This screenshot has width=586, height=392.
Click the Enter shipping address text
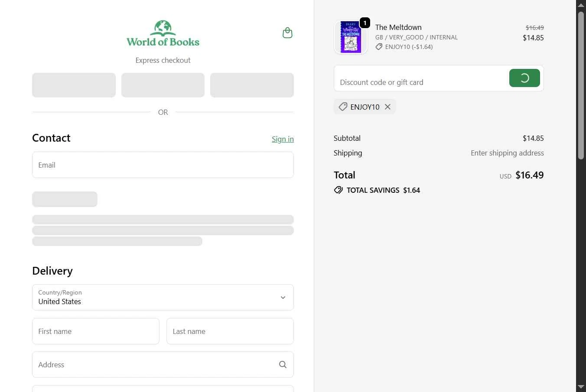507,153
